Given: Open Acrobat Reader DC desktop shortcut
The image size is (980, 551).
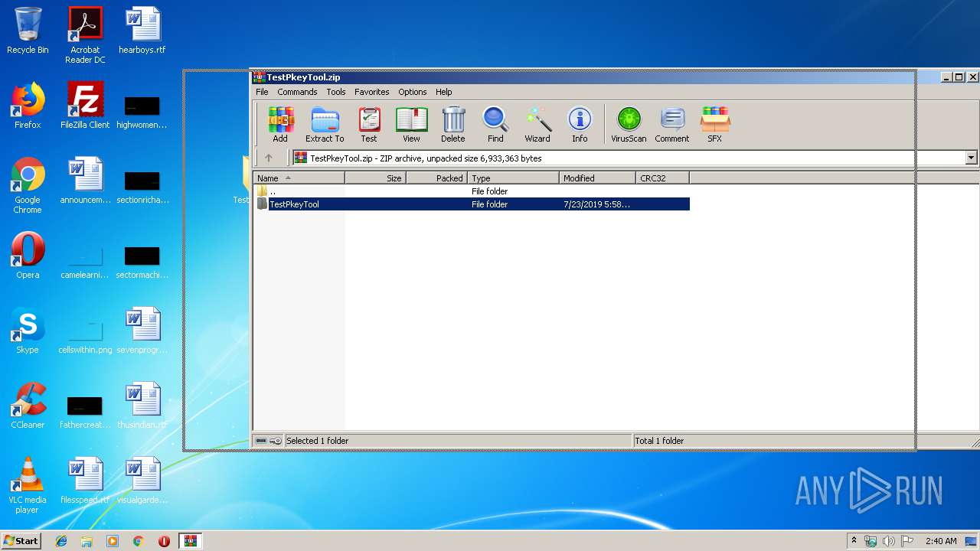Looking at the screenshot, I should click(x=85, y=35).
